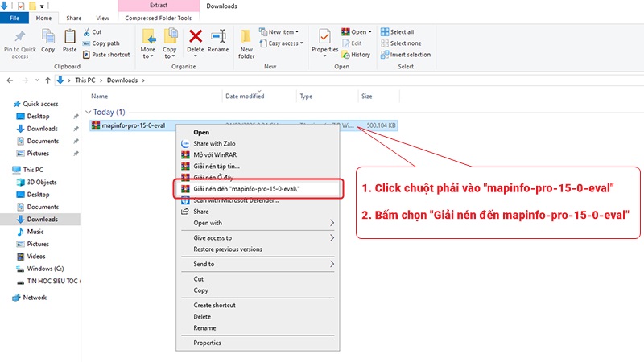Screen dimensions: 644x362
Task: Sort by the Name column header
Action: pyautogui.click(x=99, y=96)
